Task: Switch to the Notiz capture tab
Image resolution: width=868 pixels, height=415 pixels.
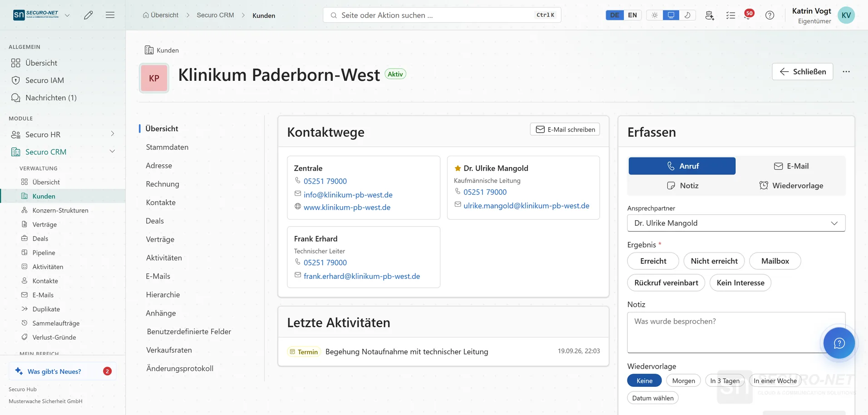Action: coord(682,185)
